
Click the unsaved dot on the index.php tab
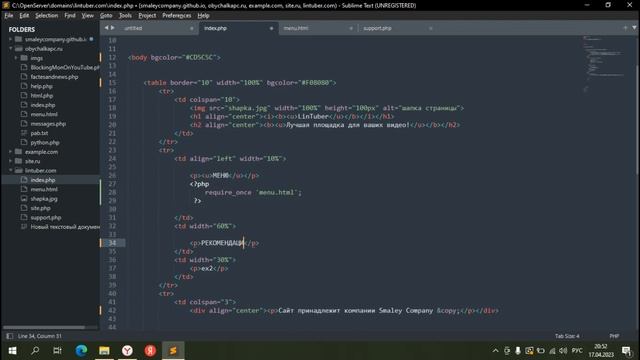click(x=271, y=28)
